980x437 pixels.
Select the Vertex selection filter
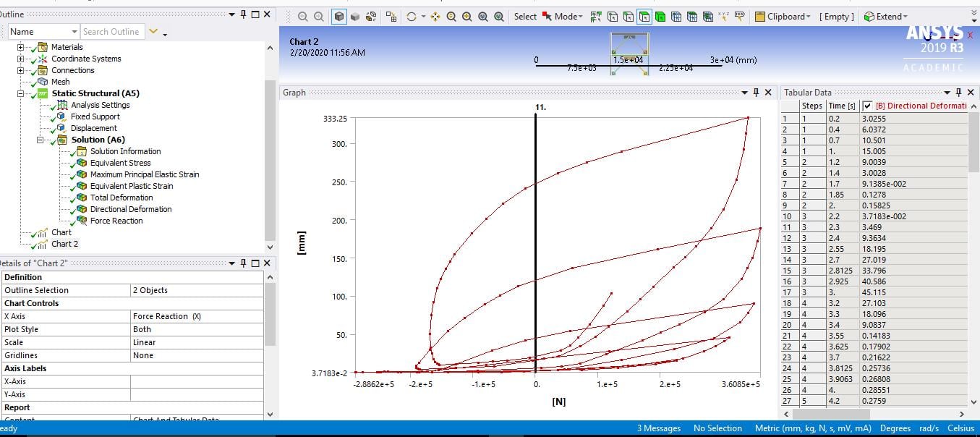(x=612, y=16)
